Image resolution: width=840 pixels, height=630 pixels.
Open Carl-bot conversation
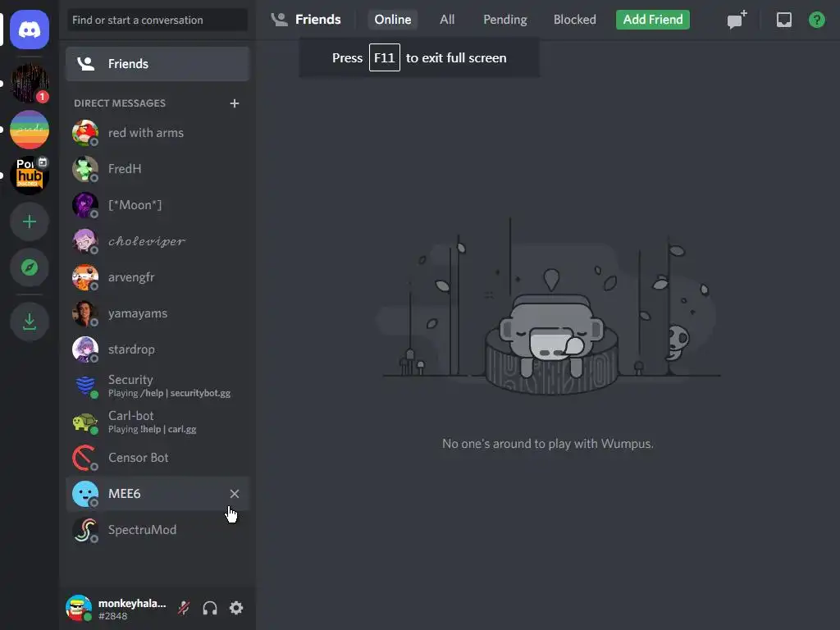pos(157,422)
